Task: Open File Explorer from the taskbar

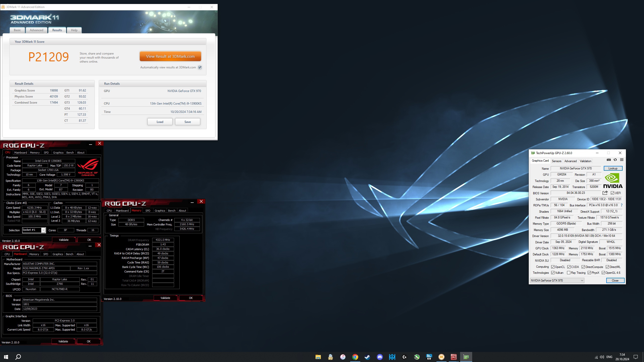Action: [x=318, y=357]
